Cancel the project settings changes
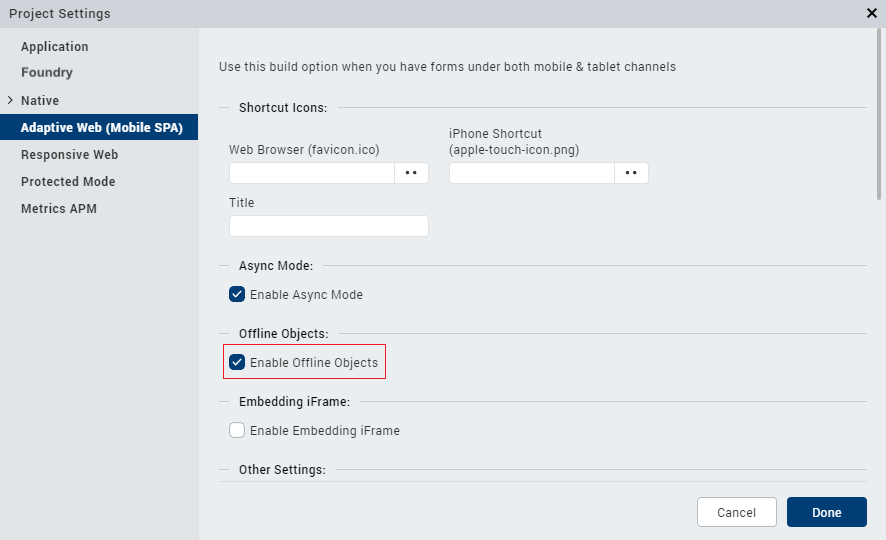 point(736,512)
